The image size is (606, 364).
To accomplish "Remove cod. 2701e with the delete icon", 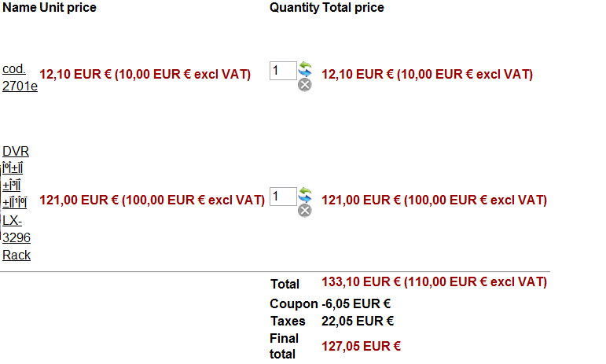I will click(305, 84).
